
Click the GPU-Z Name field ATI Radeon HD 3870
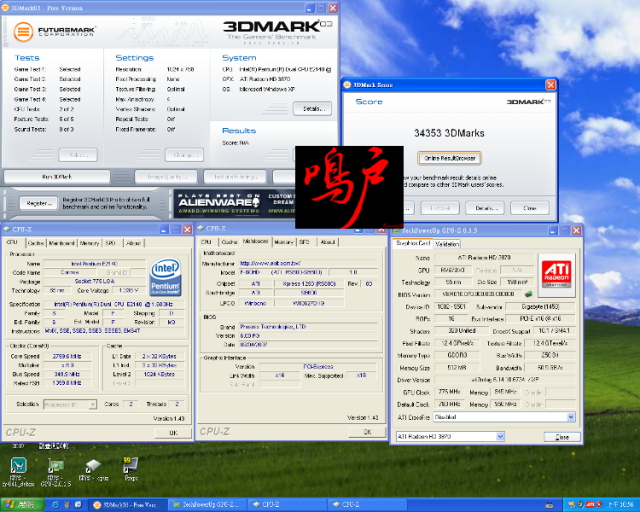click(x=484, y=258)
